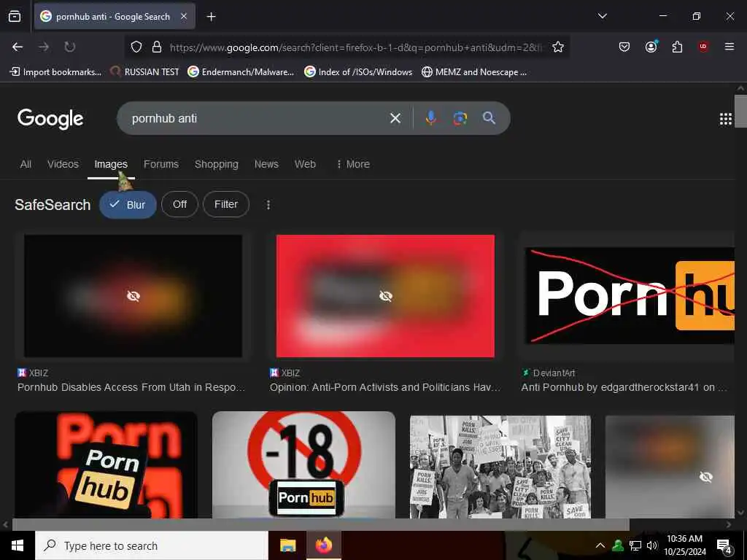Open the Pocket save icon

click(624, 47)
